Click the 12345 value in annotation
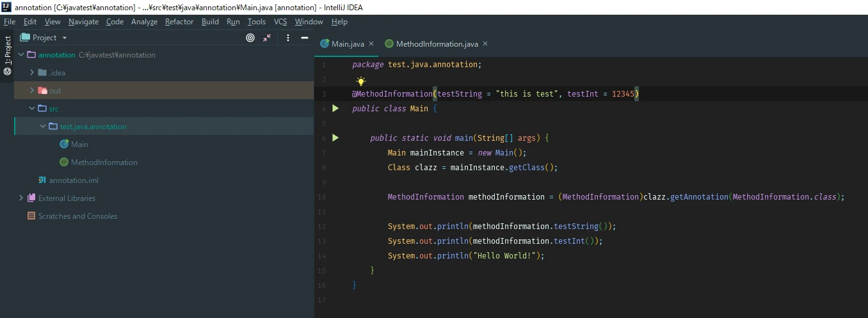 pos(623,94)
